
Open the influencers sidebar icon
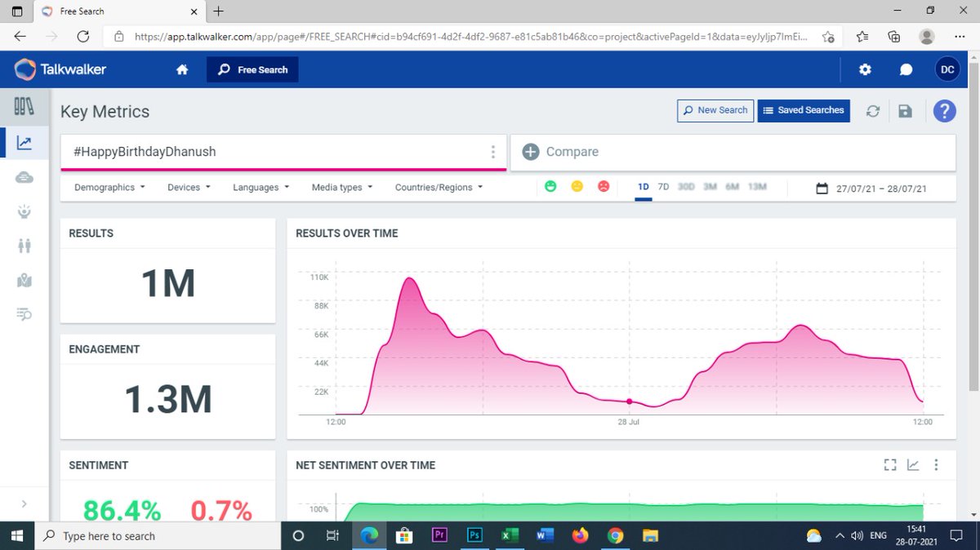(x=24, y=211)
